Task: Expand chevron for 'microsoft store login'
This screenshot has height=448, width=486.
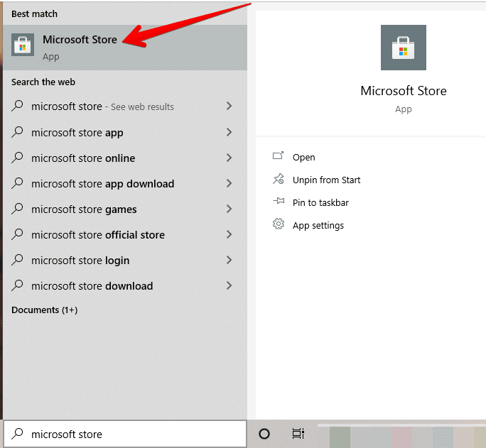Action: click(x=229, y=260)
